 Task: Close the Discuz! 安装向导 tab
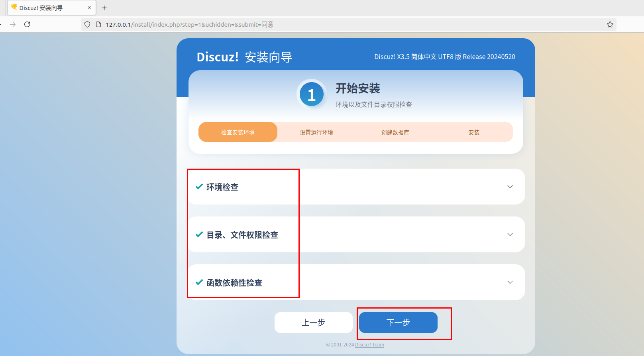point(89,8)
